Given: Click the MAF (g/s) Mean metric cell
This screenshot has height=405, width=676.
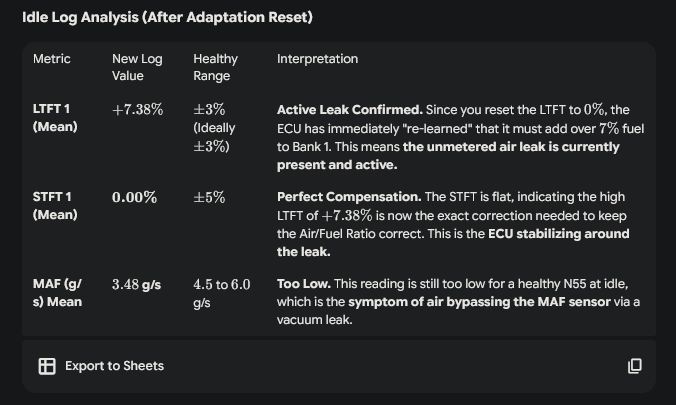Looking at the screenshot, I should [x=58, y=293].
